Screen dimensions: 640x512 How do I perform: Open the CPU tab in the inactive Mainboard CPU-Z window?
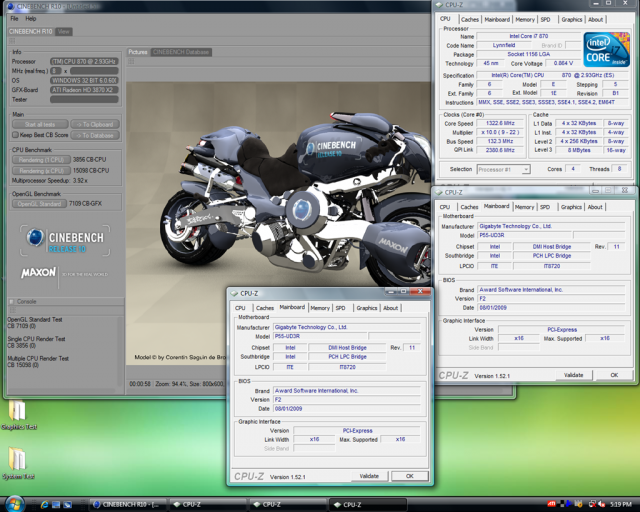[x=445, y=207]
